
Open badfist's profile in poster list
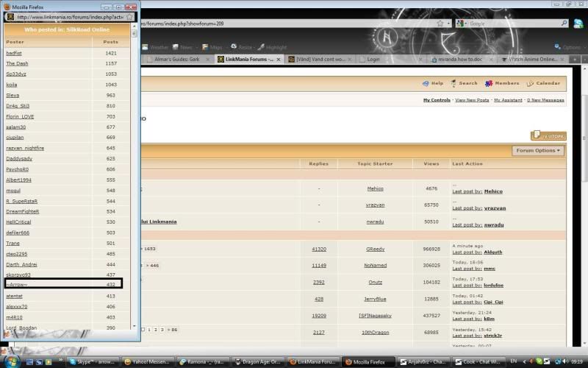pyautogui.click(x=14, y=53)
